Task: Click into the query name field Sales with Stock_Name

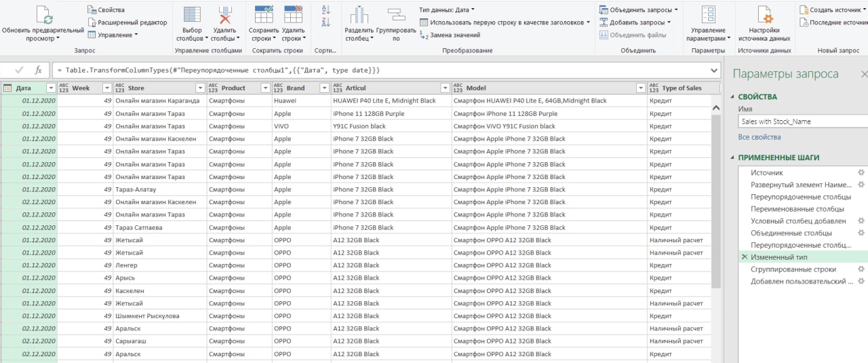Action: click(803, 121)
